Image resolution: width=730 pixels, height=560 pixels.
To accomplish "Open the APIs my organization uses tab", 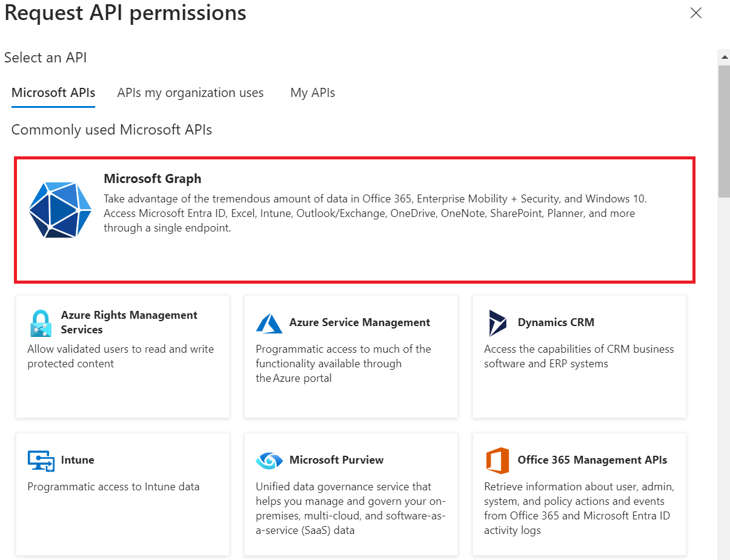I will tap(190, 93).
